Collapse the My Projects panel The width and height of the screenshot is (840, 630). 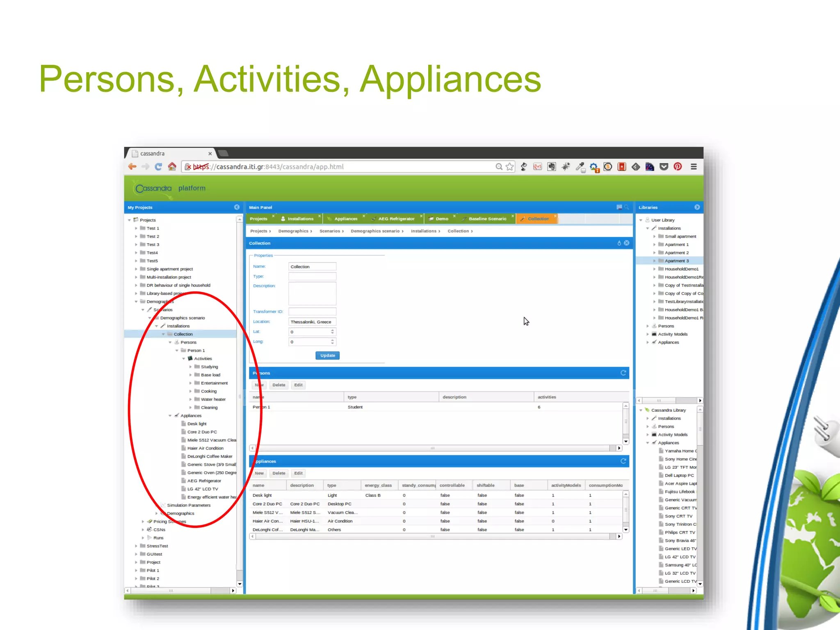coord(237,207)
